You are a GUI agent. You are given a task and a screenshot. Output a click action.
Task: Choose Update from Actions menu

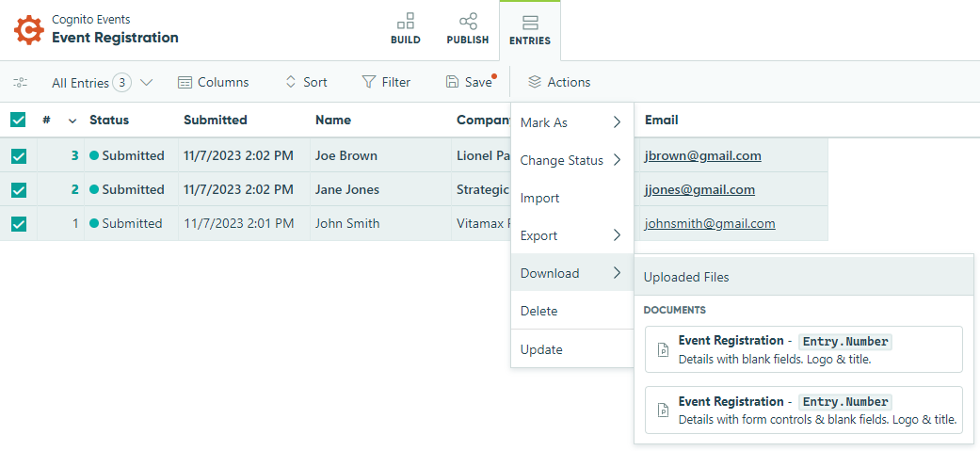tap(572, 349)
